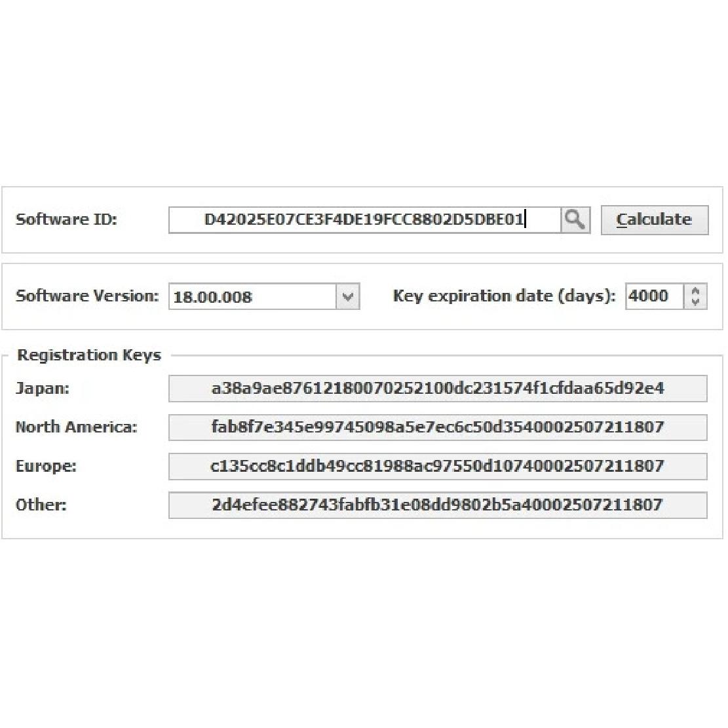
Task: Focus the Other region registration key field
Action: [x=438, y=505]
